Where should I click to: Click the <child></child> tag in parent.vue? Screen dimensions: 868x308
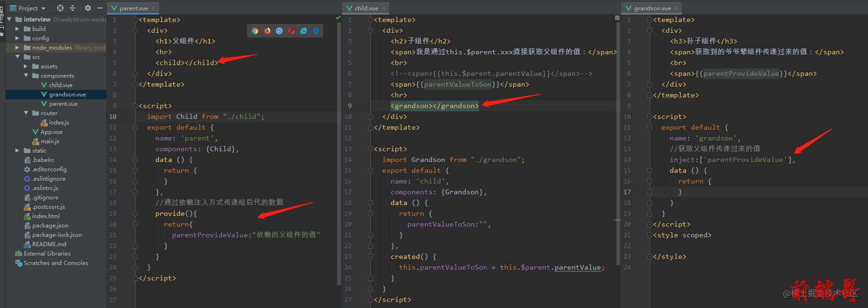187,63
